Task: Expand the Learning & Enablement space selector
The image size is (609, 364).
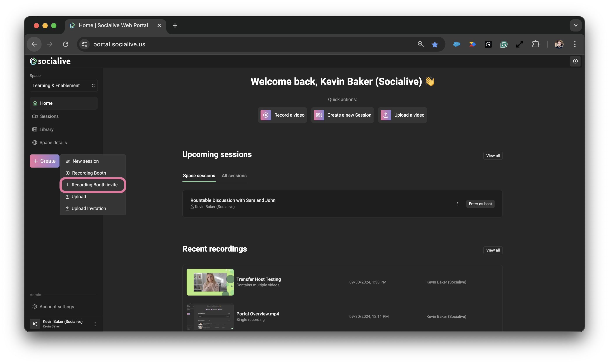Action: (63, 85)
